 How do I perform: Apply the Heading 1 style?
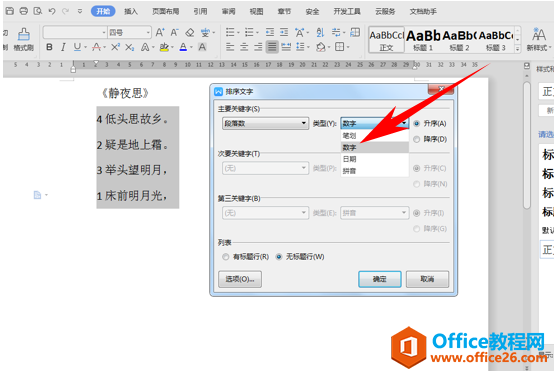[x=423, y=40]
